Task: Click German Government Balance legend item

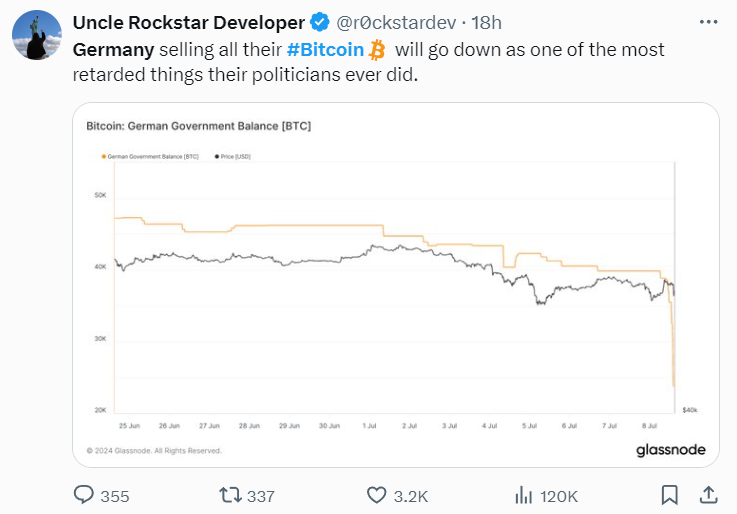Action: tap(150, 156)
